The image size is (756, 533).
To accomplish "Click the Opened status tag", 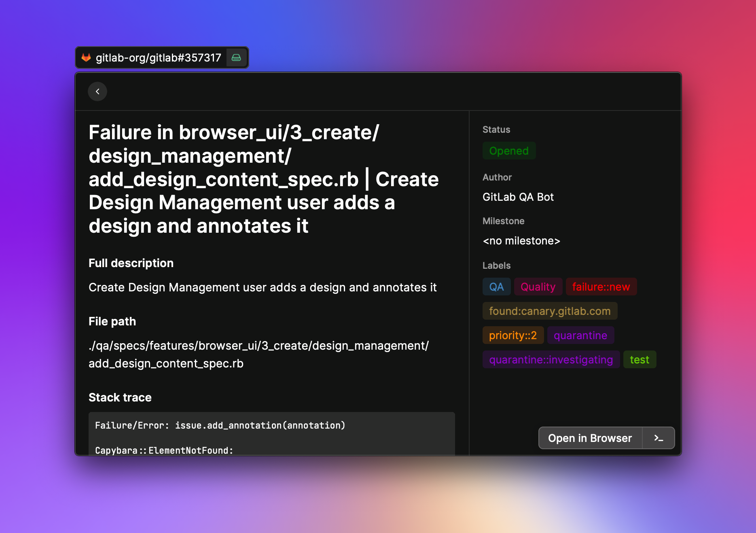I will point(509,151).
